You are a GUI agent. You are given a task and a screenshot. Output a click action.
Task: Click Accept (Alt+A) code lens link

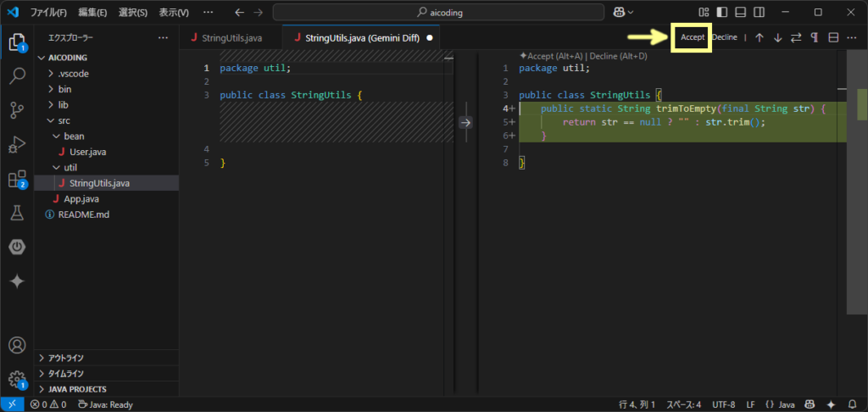(x=555, y=56)
